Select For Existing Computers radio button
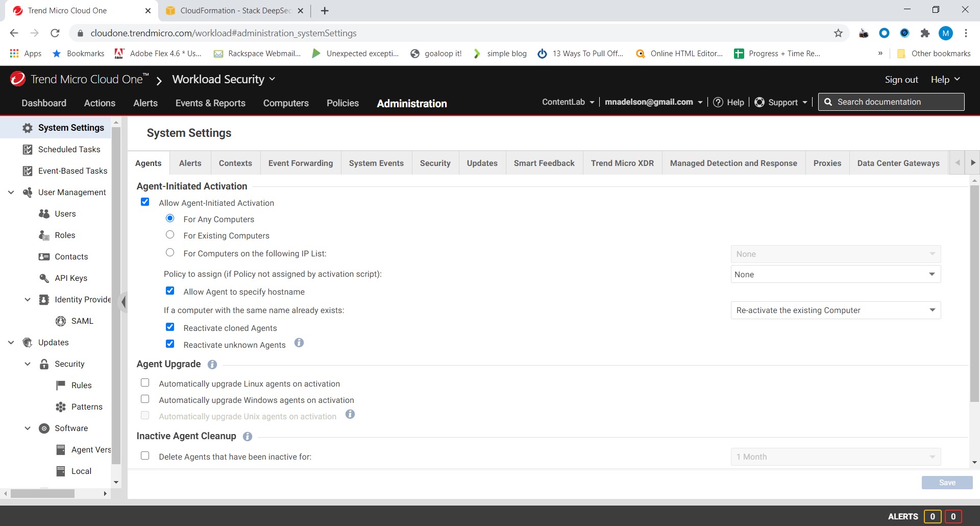Screen dimensions: 980x526 pyautogui.click(x=170, y=235)
